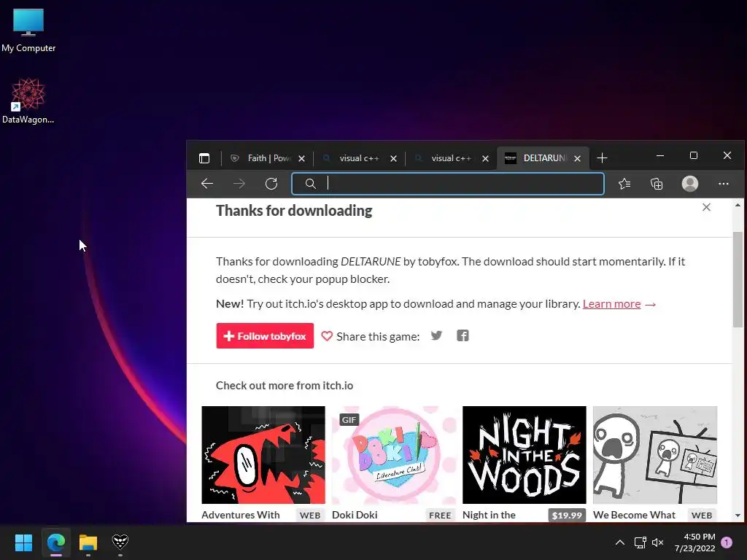This screenshot has height=560, width=747.
Task: Switch to the second visual c++ tab
Action: [x=451, y=158]
